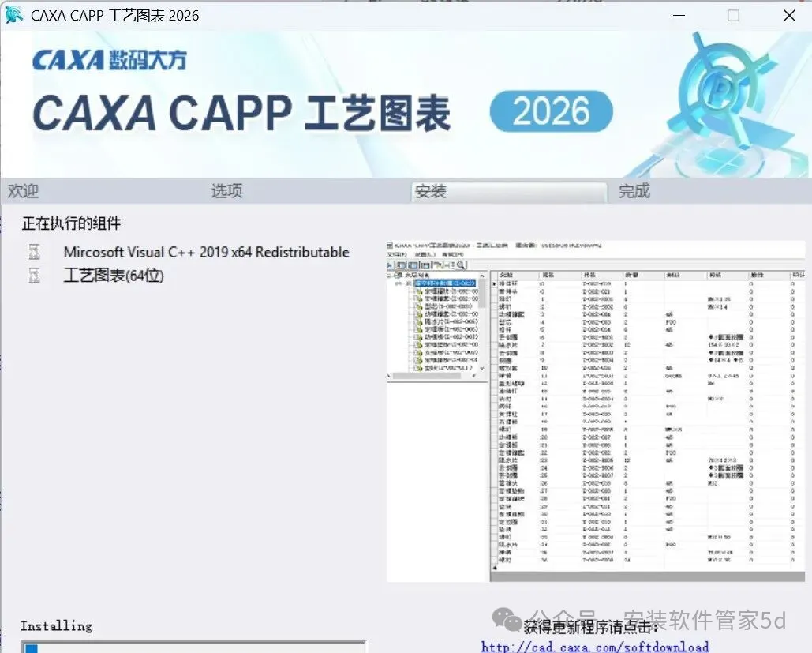
Task: Click the hourglass icon beside Visual C++ 2019 Redistributable
Action: [34, 252]
